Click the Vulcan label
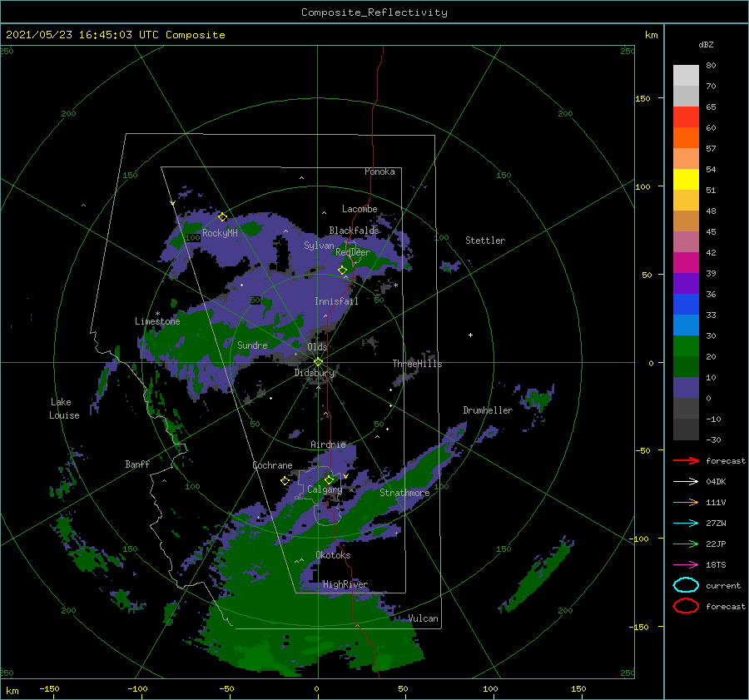Screen dimensions: 749x700 pos(424,618)
